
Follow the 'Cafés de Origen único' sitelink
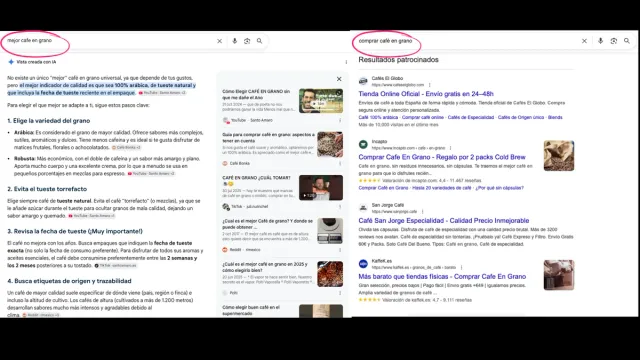(x=521, y=118)
